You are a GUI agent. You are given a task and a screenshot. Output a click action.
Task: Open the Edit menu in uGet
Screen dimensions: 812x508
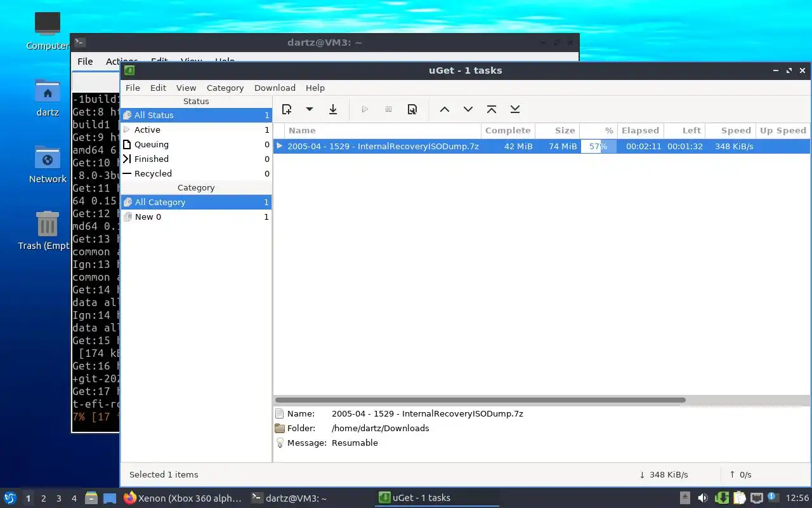pos(158,88)
